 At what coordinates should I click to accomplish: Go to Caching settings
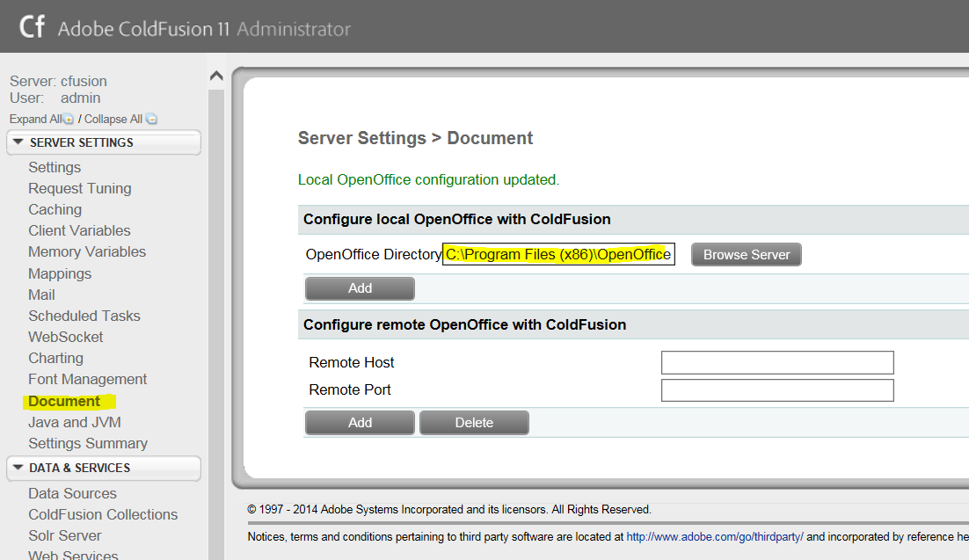point(55,209)
